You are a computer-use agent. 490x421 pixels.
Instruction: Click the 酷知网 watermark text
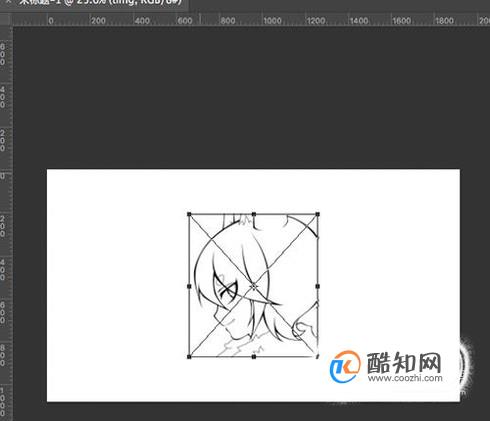(x=404, y=363)
